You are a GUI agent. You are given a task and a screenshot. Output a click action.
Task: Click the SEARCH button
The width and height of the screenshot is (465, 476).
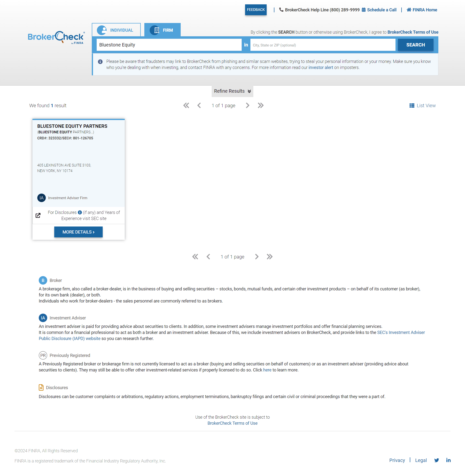click(416, 45)
